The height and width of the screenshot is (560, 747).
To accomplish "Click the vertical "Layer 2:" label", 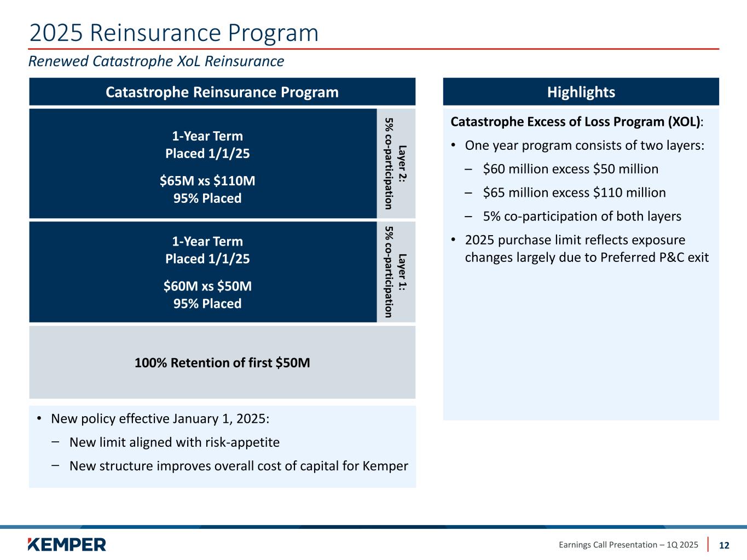I will pos(402,164).
